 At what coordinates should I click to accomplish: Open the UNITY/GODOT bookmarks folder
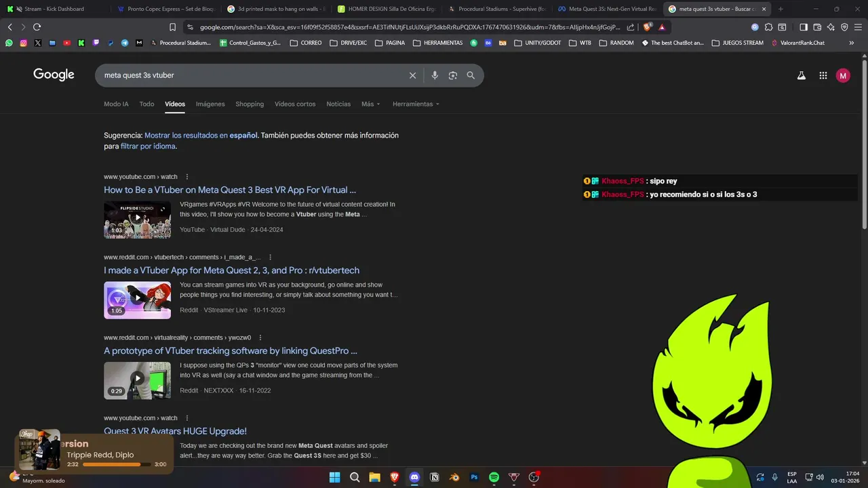[538, 43]
